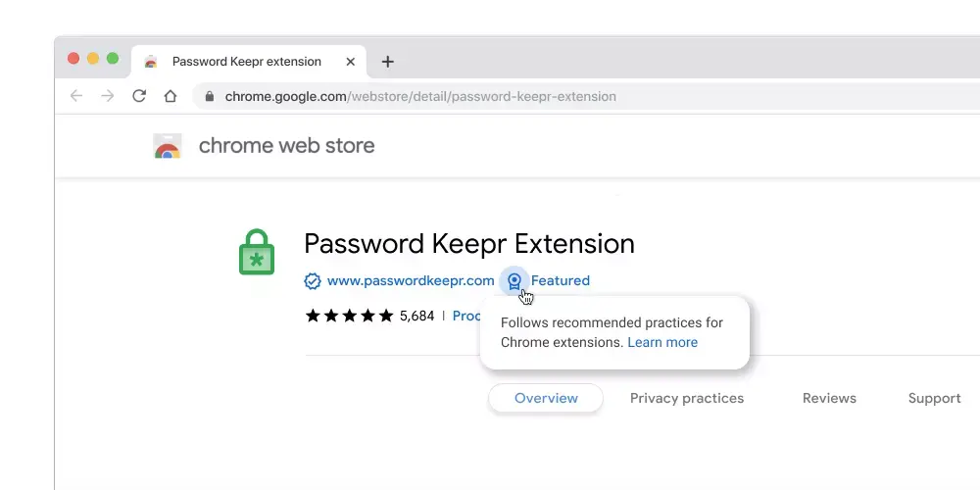Click the Chrome Web Store logo
980x490 pixels.
(167, 146)
